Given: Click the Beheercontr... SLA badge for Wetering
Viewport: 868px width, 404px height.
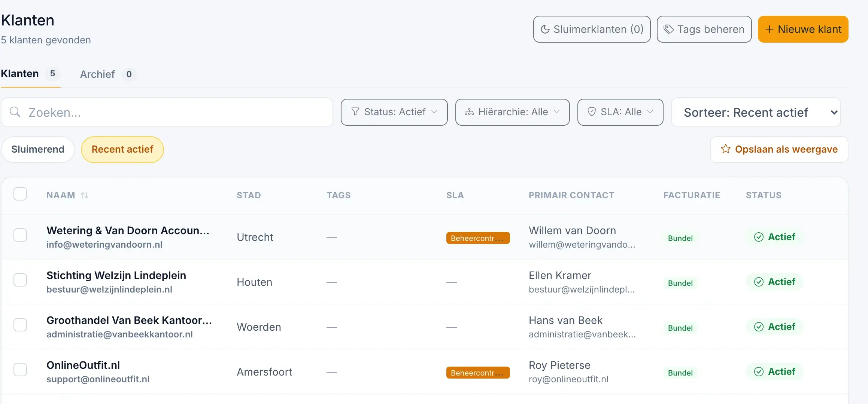Looking at the screenshot, I should click(x=478, y=238).
